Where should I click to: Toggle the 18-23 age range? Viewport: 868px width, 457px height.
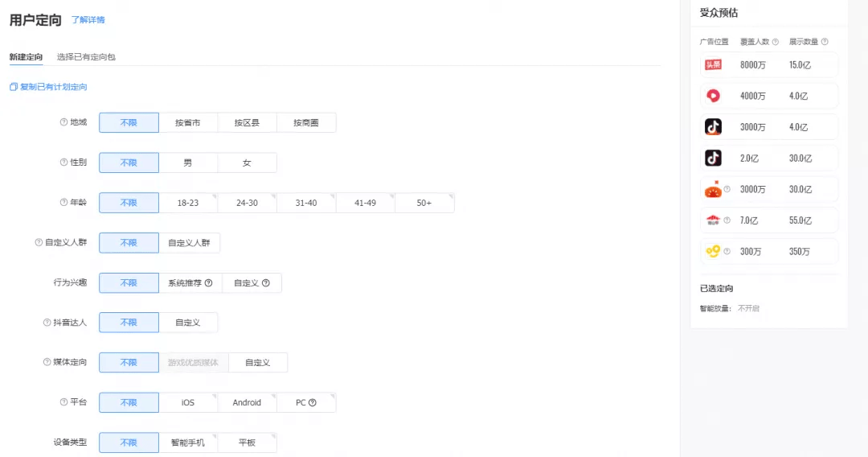pos(188,203)
